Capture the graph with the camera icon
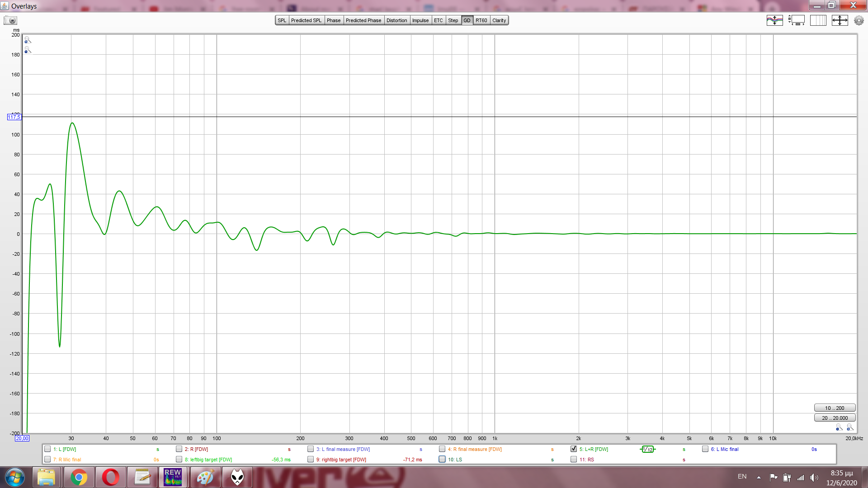The image size is (868, 488). pos(10,20)
